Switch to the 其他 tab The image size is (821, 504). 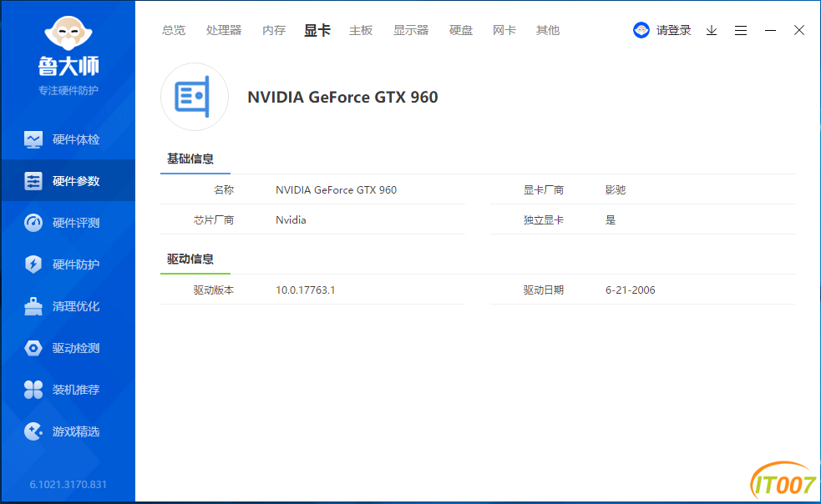[x=548, y=30]
